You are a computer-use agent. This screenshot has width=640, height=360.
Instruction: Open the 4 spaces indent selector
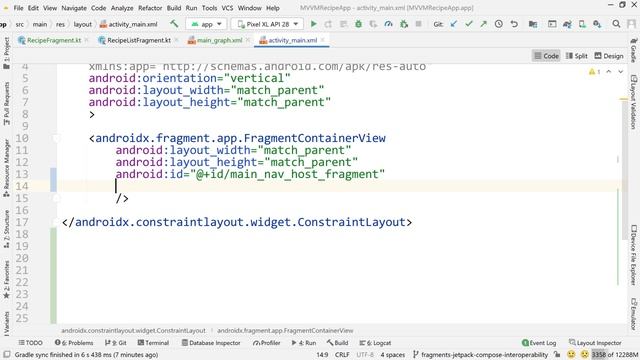pos(393,354)
